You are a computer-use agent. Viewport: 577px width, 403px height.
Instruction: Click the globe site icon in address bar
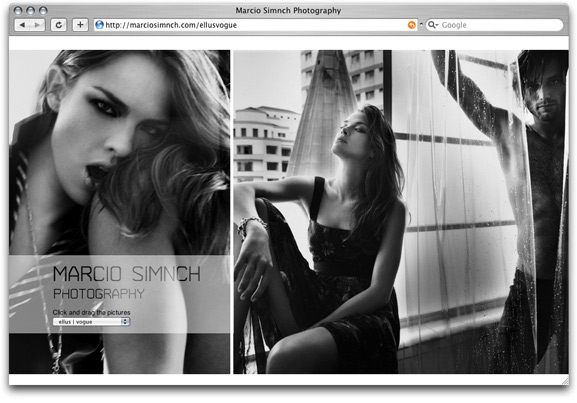[x=99, y=25]
